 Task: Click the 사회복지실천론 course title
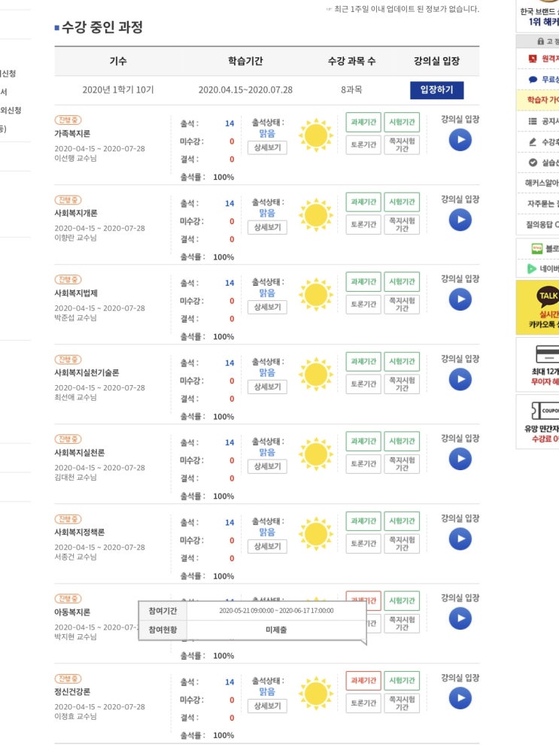pos(79,453)
